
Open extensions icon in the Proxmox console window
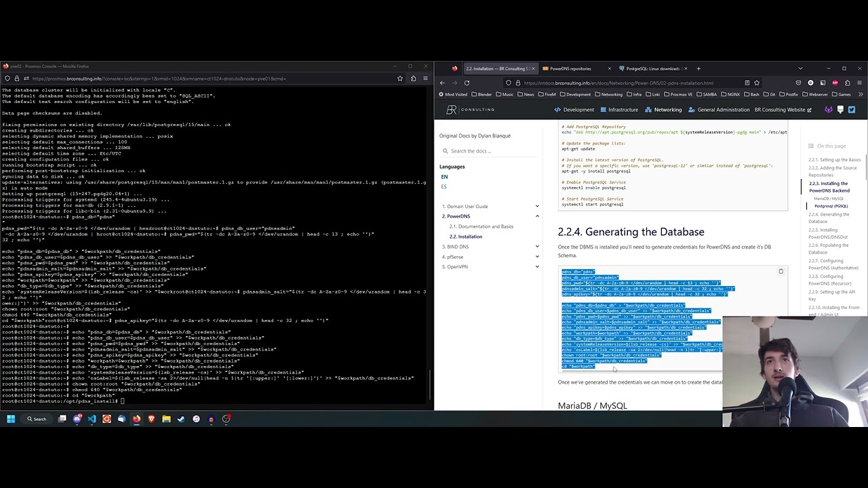click(413, 79)
